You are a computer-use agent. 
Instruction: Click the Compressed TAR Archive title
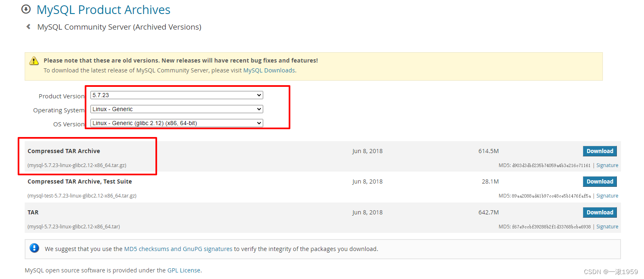pos(64,151)
